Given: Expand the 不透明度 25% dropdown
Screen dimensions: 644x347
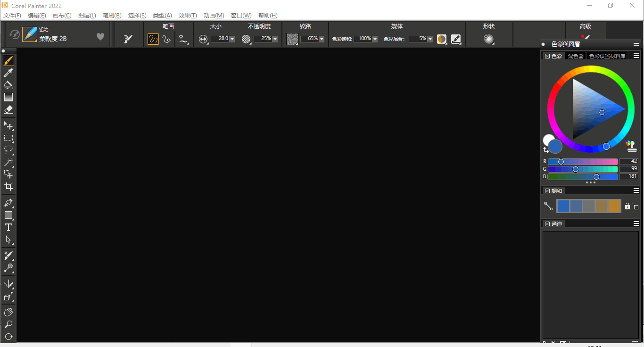Looking at the screenshot, I should 275,39.
